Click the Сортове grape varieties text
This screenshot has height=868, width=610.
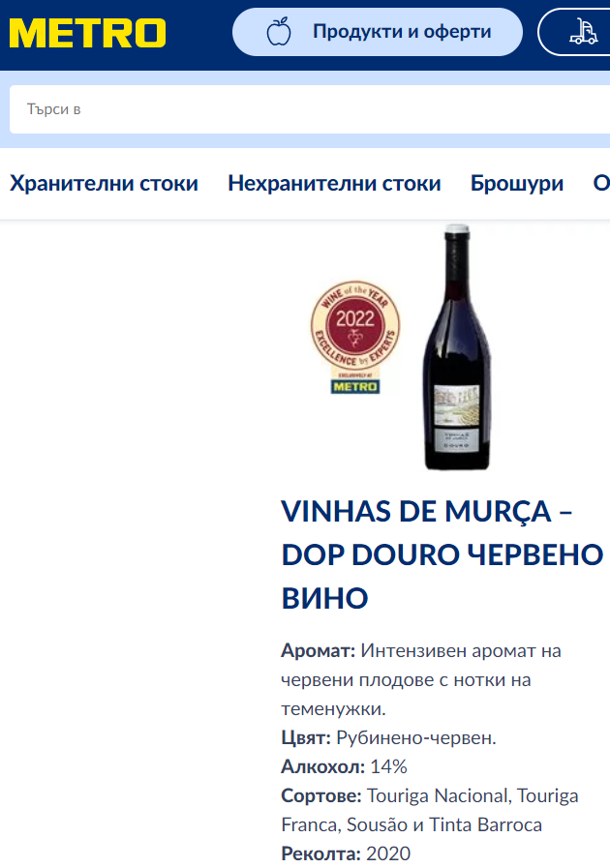tap(430, 810)
